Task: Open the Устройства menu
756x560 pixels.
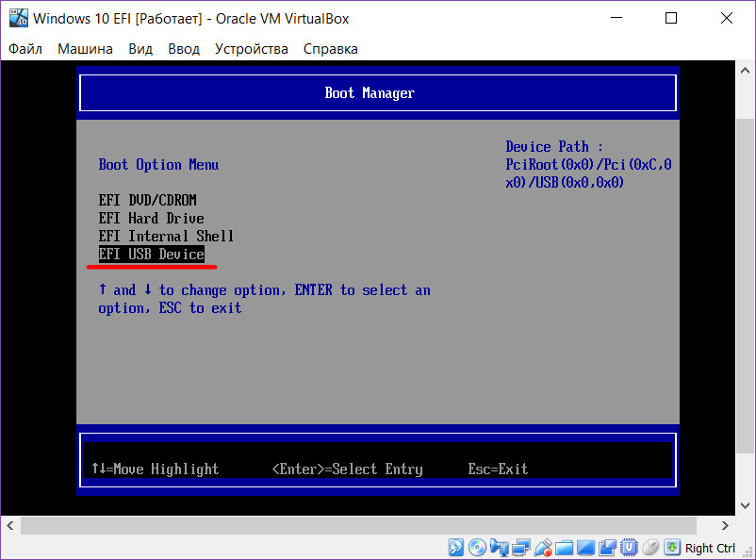Action: point(251,49)
